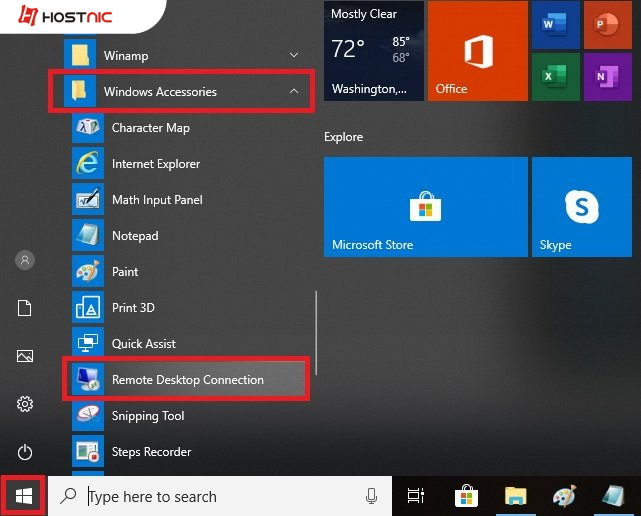Select Character Map text label

tap(151, 128)
